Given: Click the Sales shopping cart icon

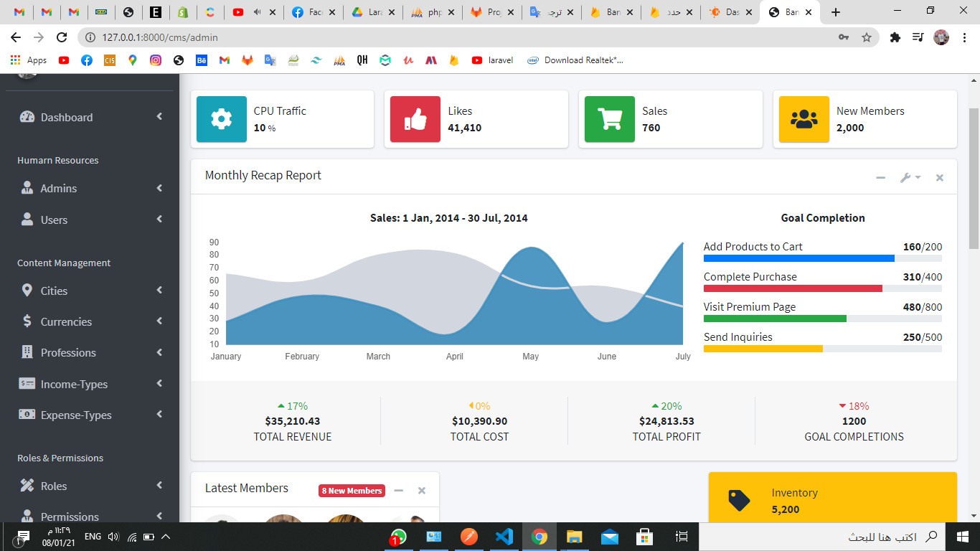Looking at the screenshot, I should [x=610, y=119].
